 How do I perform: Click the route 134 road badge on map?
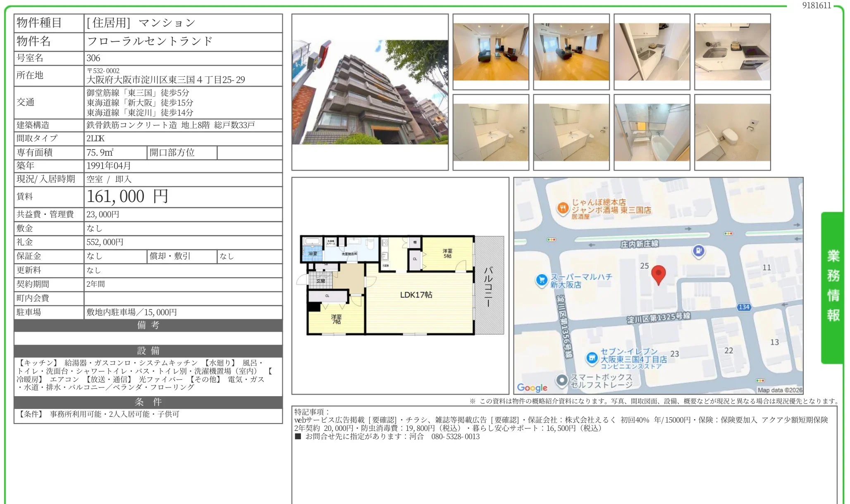[744, 307]
